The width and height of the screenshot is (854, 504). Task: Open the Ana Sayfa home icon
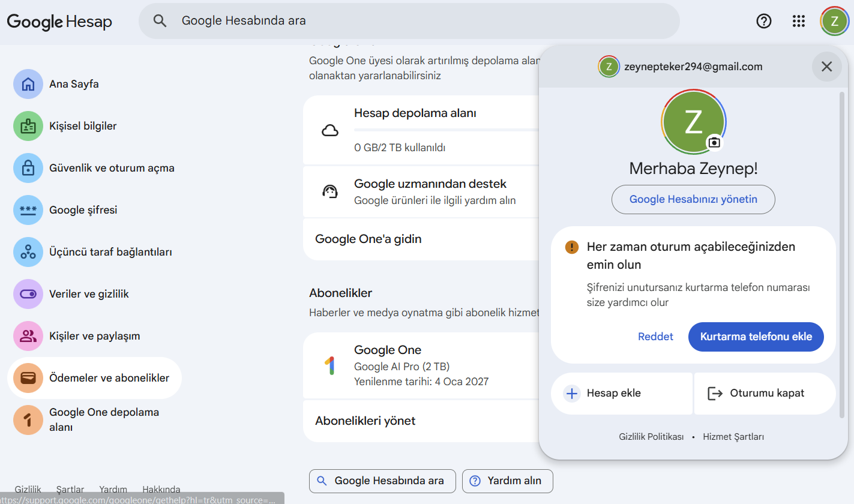28,84
